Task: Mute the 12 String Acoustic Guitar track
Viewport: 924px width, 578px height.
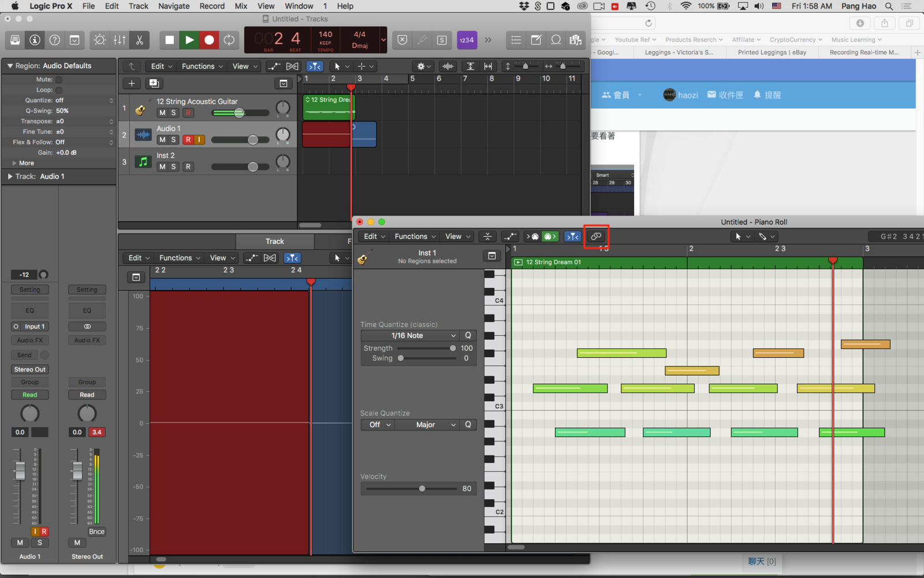Action: tap(162, 113)
